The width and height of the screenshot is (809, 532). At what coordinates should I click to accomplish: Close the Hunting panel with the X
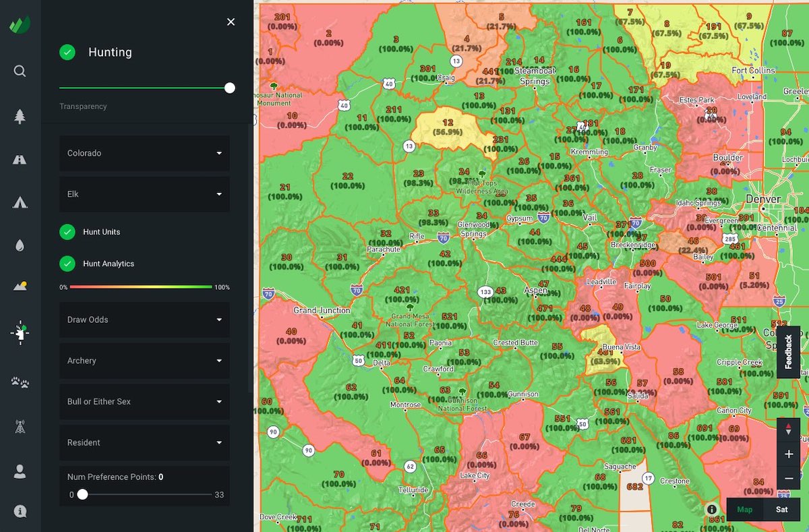tap(231, 22)
